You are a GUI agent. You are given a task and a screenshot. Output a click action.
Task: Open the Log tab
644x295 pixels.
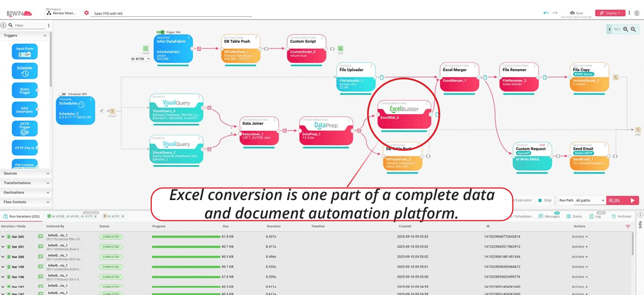pos(595,216)
